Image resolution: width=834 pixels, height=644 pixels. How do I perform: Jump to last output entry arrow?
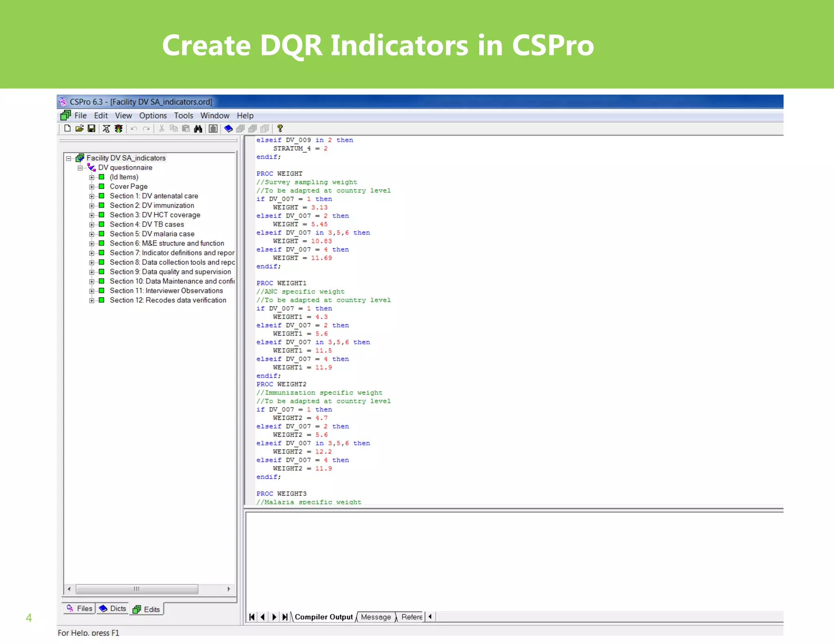(285, 617)
